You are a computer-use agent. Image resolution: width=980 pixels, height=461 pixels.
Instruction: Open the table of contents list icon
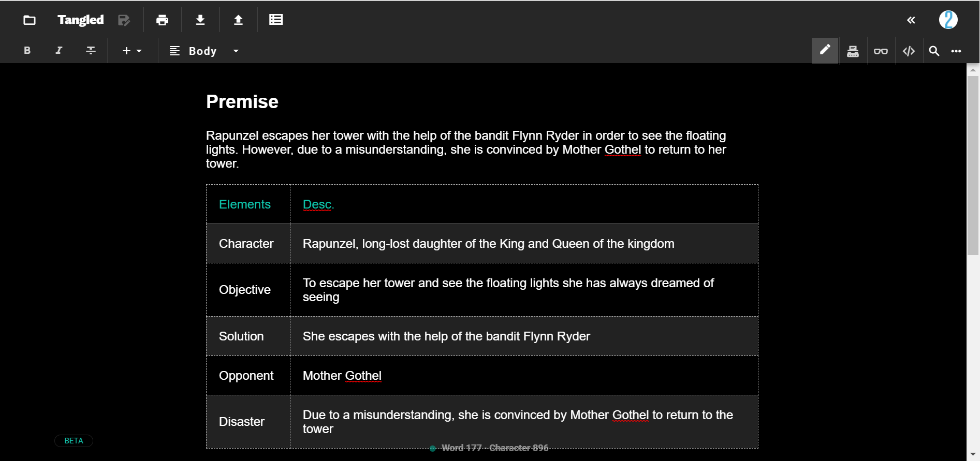tap(276, 20)
